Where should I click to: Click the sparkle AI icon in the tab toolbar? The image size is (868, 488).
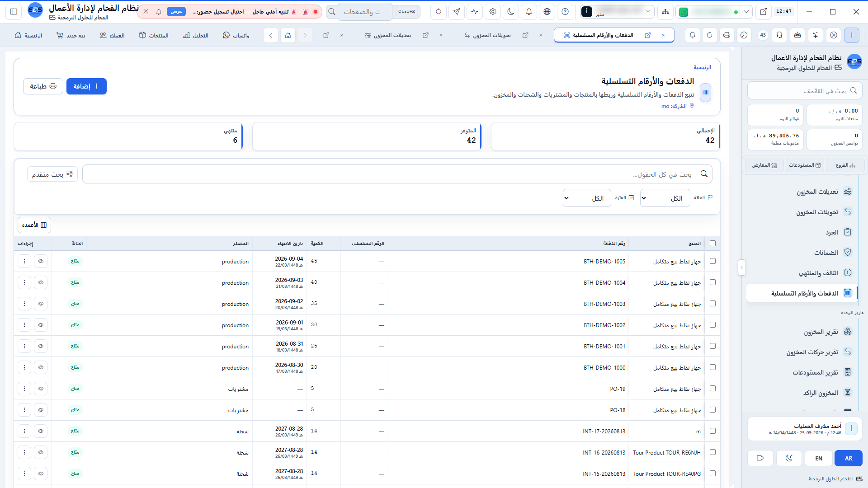pos(815,35)
